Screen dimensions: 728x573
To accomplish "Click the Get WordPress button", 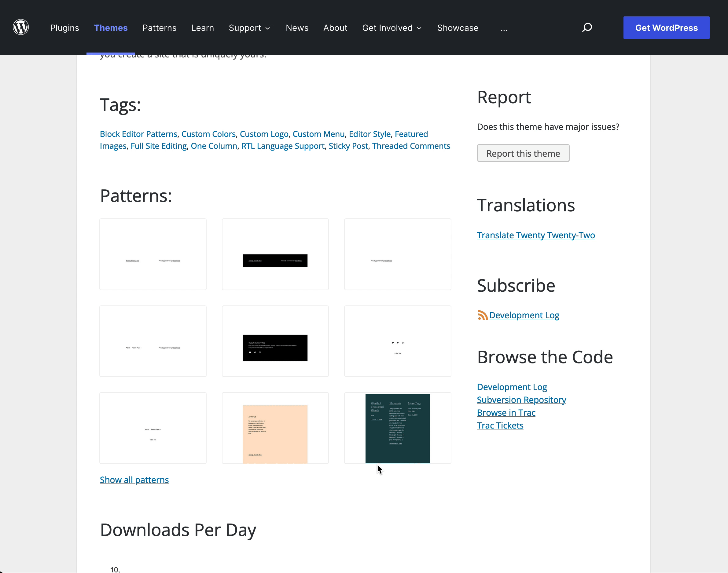I will tap(666, 28).
